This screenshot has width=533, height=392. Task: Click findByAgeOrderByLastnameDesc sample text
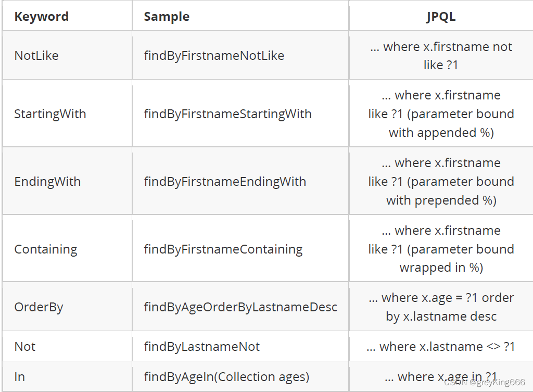coord(240,307)
